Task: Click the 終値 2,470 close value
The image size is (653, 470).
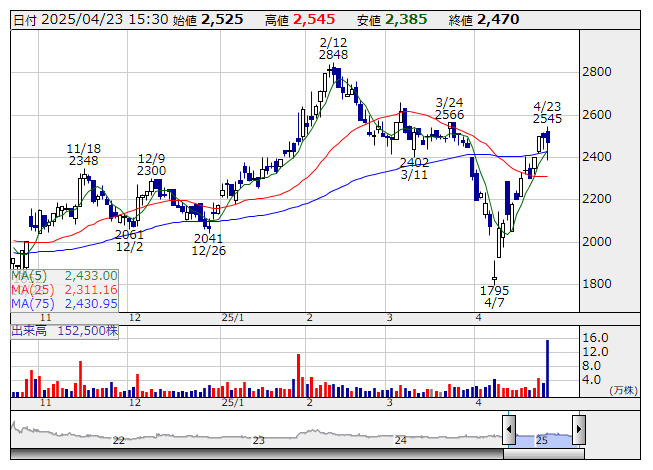Action: point(484,20)
